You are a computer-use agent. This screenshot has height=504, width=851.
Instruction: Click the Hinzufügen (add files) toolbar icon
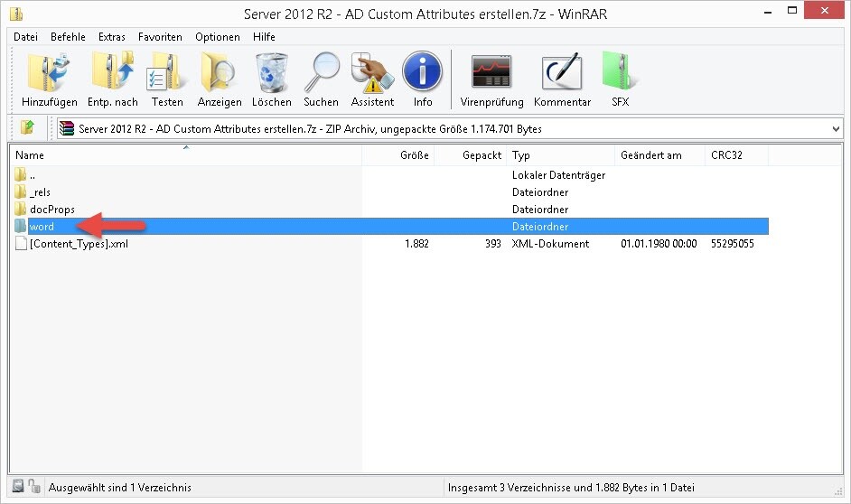coord(49,74)
